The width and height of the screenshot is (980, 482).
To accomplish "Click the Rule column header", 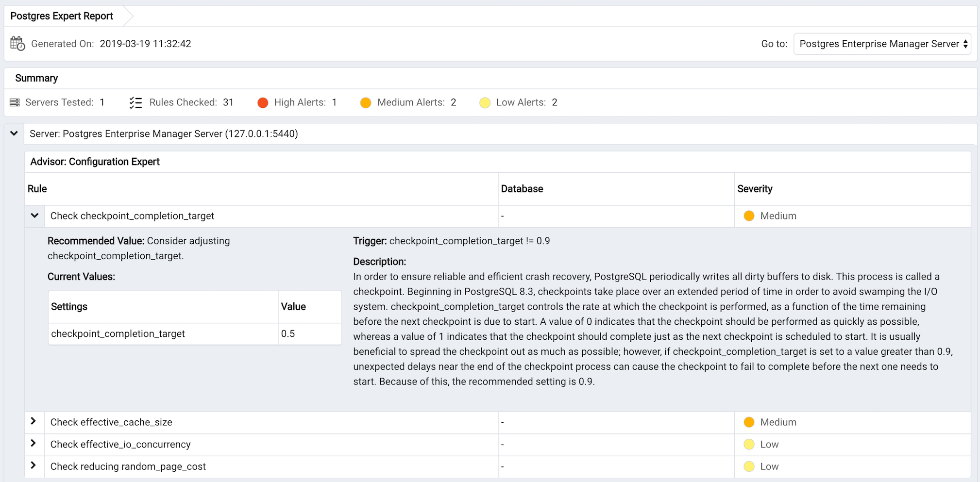I will (x=37, y=189).
